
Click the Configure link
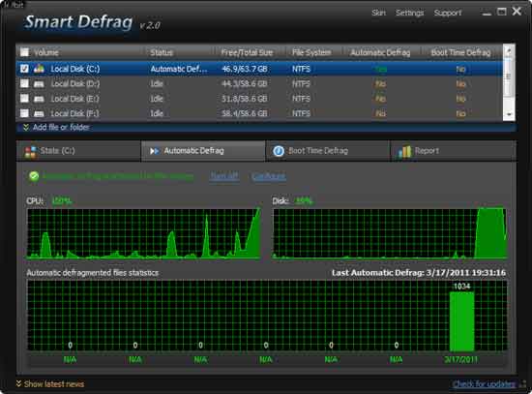[269, 176]
